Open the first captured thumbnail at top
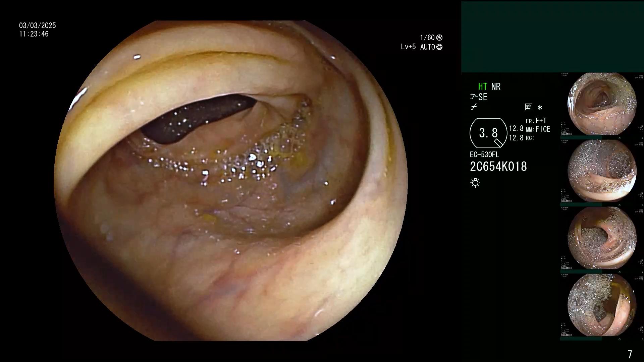The width and height of the screenshot is (644, 362). coord(602,104)
